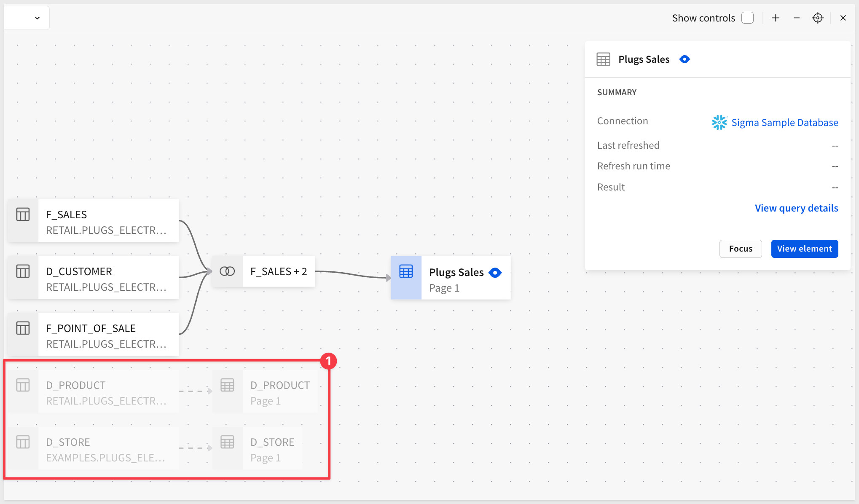Open the View query details link

796,208
